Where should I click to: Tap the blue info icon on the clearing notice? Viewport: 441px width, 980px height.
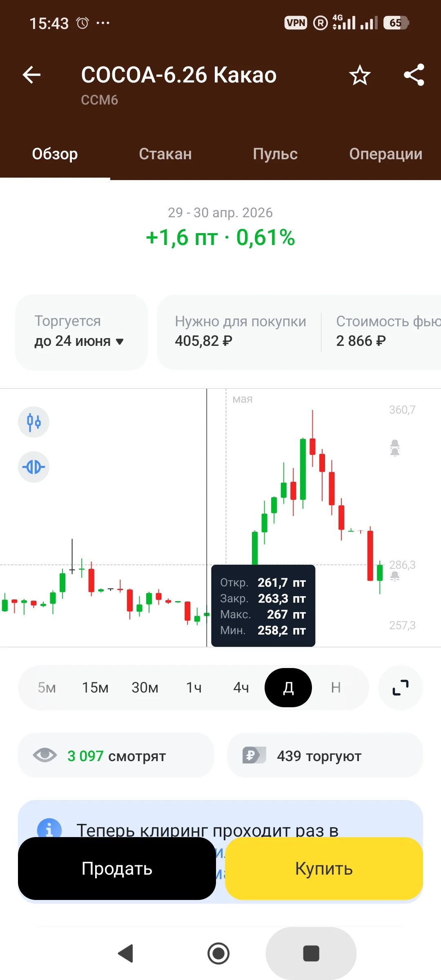(49, 829)
